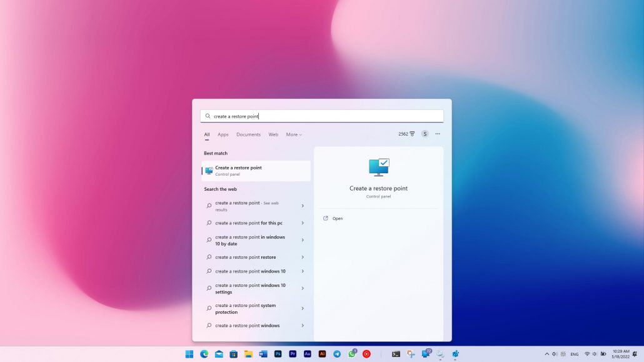The height and width of the screenshot is (362, 644).
Task: Switch to the Documents search tab
Action: click(248, 134)
